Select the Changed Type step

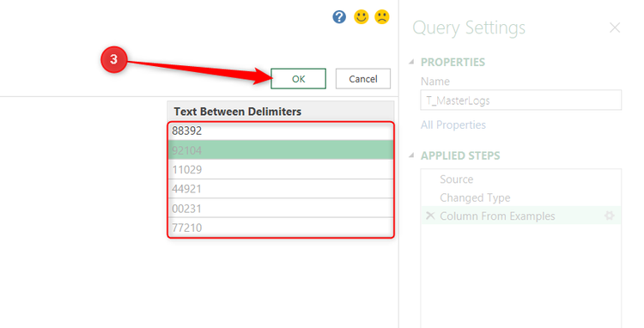[x=521, y=197]
